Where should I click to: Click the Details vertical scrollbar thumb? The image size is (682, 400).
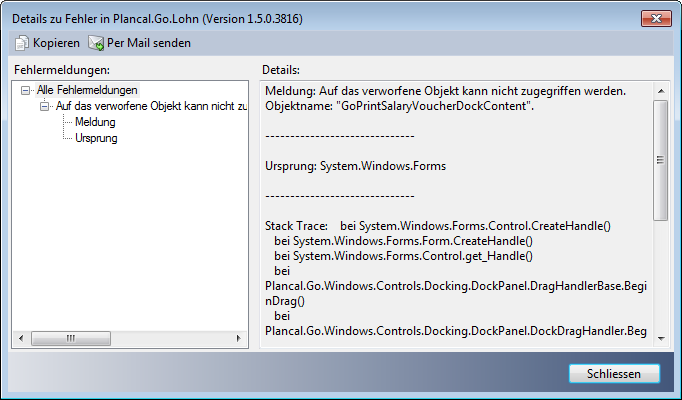coord(660,158)
